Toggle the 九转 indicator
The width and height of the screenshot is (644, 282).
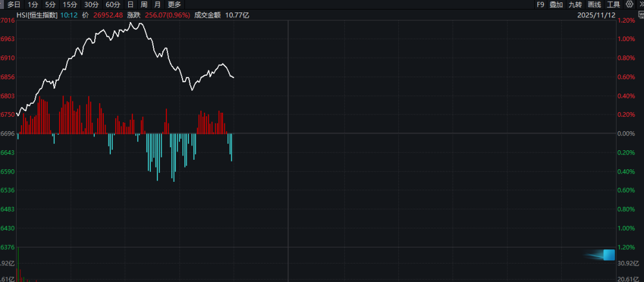point(575,4)
